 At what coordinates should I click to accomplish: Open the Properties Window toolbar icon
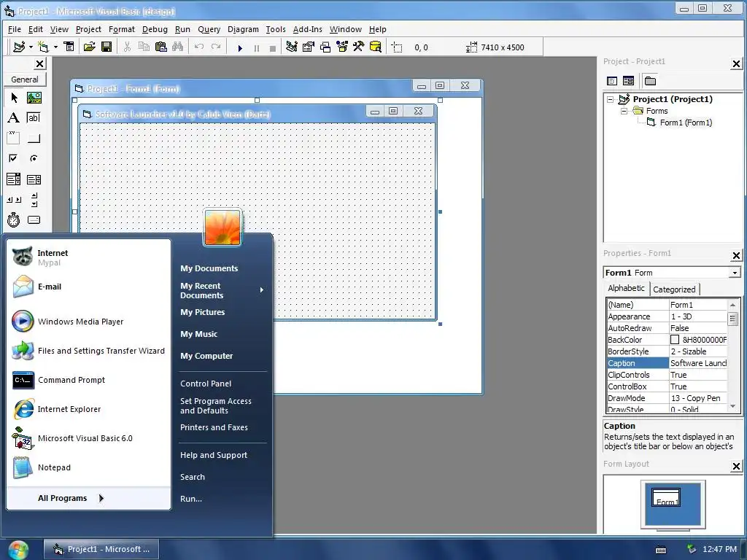pyautogui.click(x=309, y=47)
